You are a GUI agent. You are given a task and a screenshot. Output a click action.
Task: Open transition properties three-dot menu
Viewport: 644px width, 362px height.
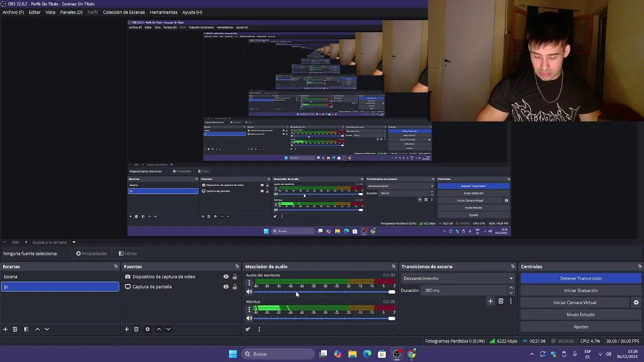click(x=511, y=301)
